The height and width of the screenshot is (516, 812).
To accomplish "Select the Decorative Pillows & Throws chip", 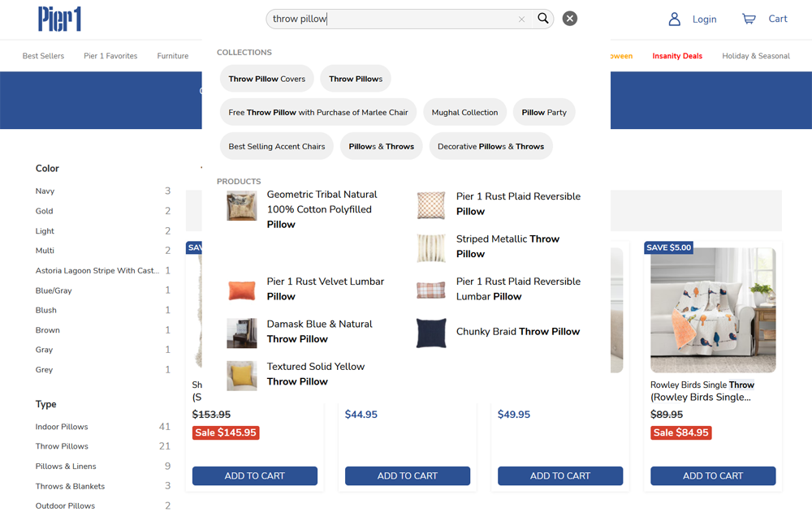I will point(490,147).
